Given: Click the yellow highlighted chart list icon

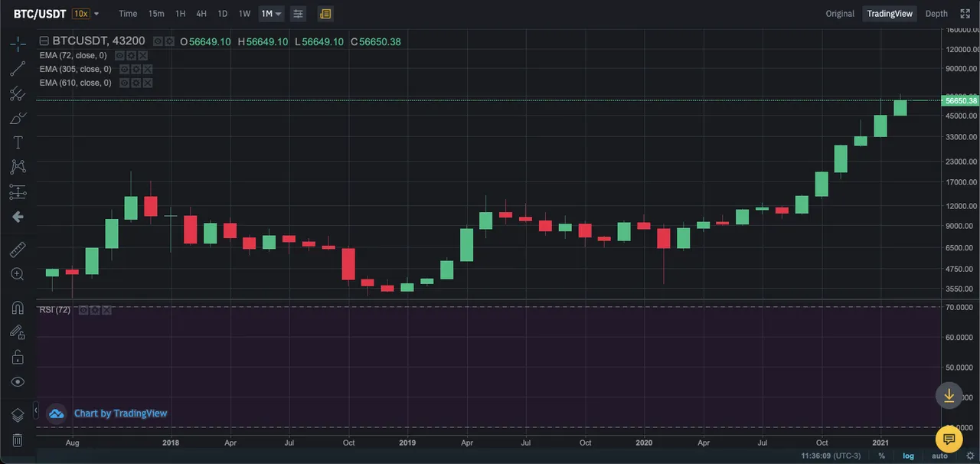Looking at the screenshot, I should [325, 14].
